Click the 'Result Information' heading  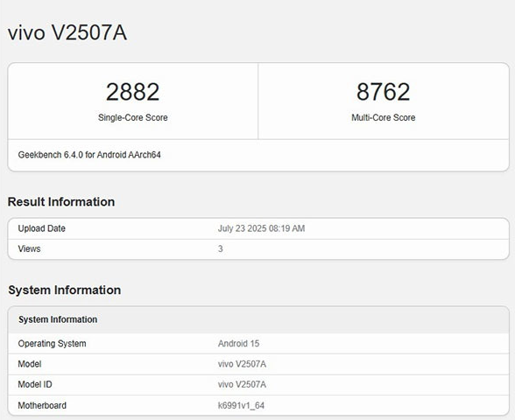click(x=61, y=202)
